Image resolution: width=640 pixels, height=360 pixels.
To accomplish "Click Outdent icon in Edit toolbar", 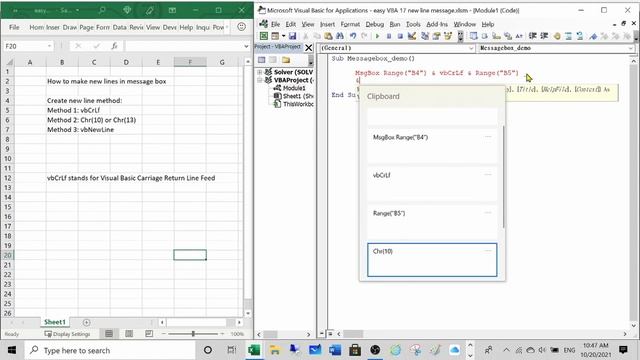I will (x=544, y=36).
